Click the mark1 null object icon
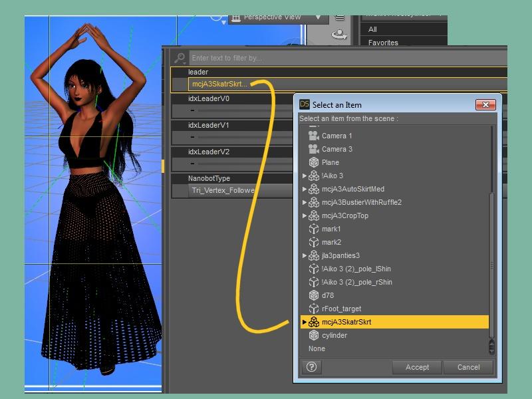Screen dimensions: 532x399 [x=313, y=229]
